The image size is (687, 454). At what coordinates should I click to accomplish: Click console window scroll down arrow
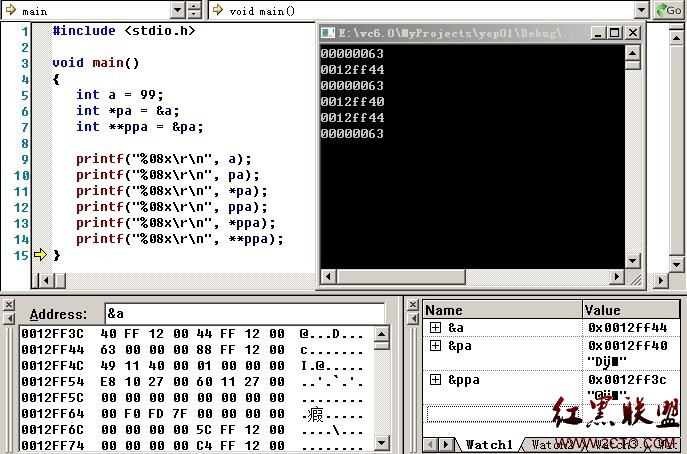(x=632, y=261)
